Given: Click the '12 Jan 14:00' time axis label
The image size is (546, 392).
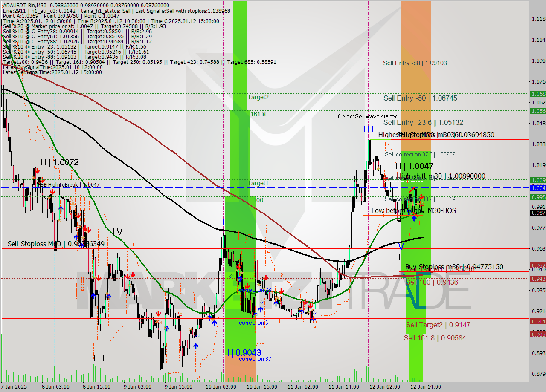Looking at the screenshot, I should click(426, 386).
